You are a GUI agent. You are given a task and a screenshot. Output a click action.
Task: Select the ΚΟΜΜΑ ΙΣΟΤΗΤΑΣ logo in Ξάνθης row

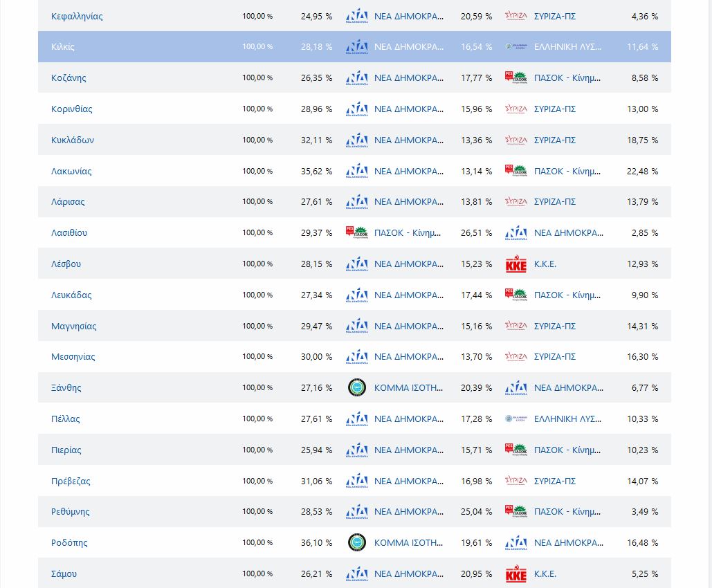(x=356, y=388)
